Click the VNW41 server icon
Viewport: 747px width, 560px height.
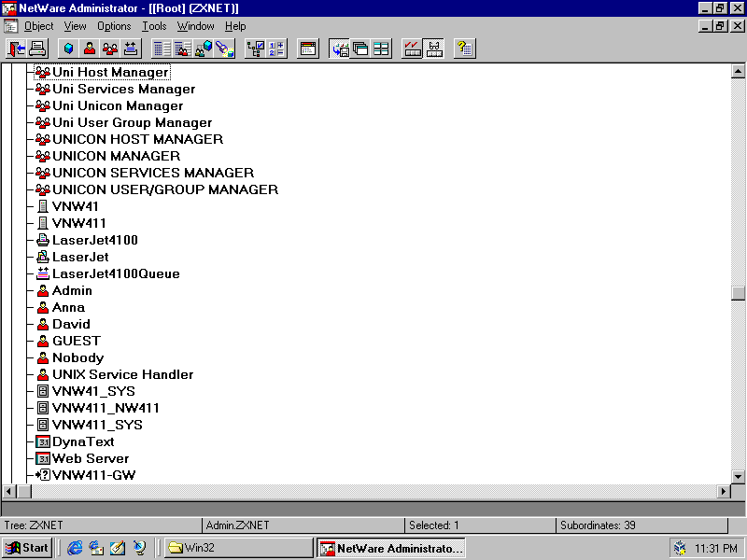pyautogui.click(x=43, y=206)
